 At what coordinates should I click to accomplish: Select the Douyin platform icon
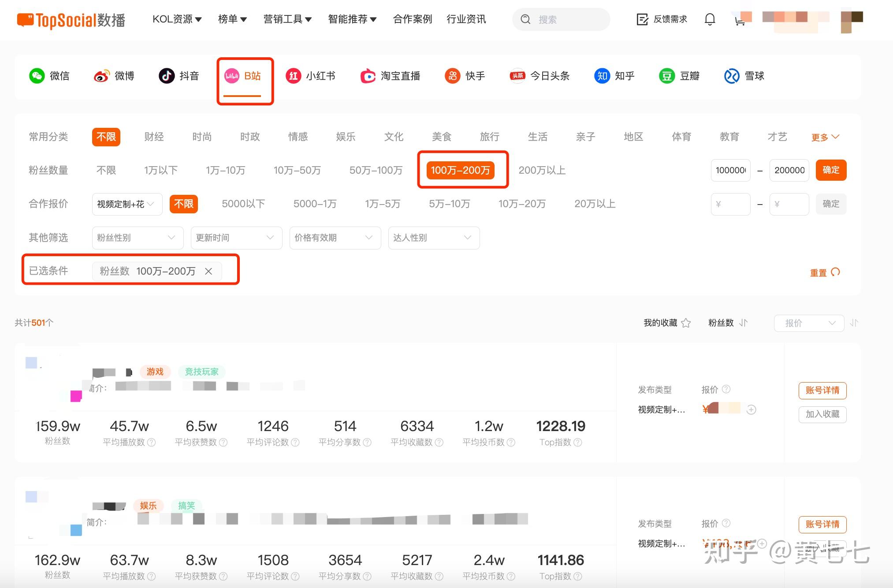pyautogui.click(x=167, y=76)
